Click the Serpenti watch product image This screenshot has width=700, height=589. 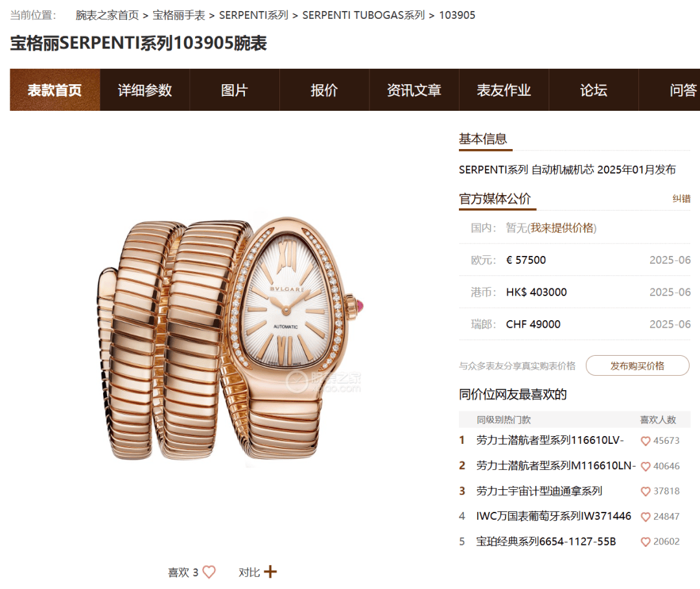point(230,340)
